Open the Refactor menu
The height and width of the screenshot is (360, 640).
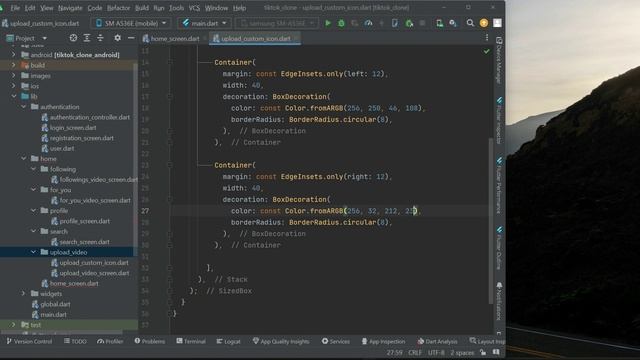tap(118, 8)
